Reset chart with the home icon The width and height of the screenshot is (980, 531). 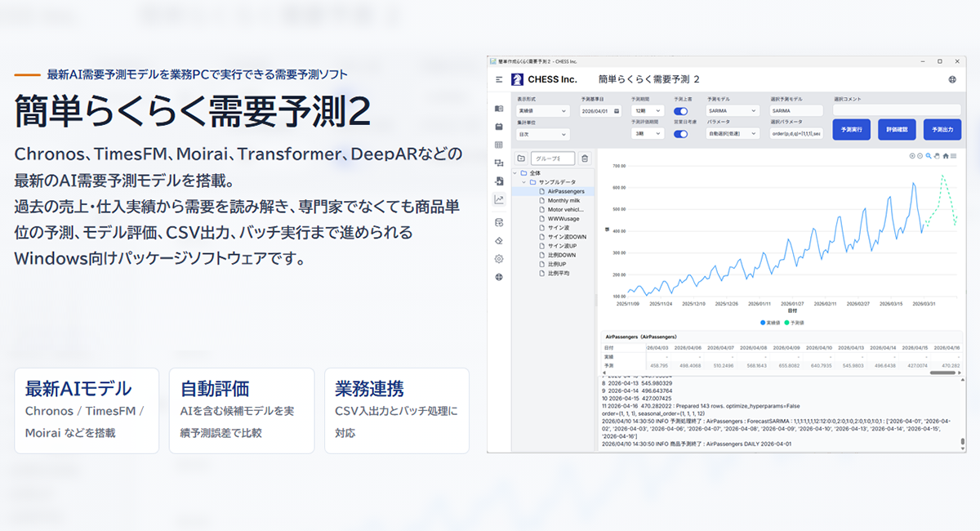point(946,156)
